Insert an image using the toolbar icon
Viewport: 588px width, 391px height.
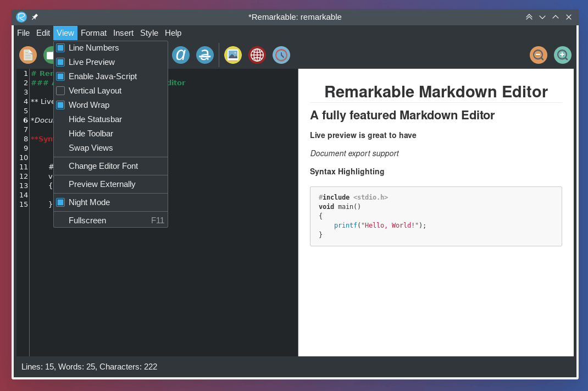(x=233, y=55)
